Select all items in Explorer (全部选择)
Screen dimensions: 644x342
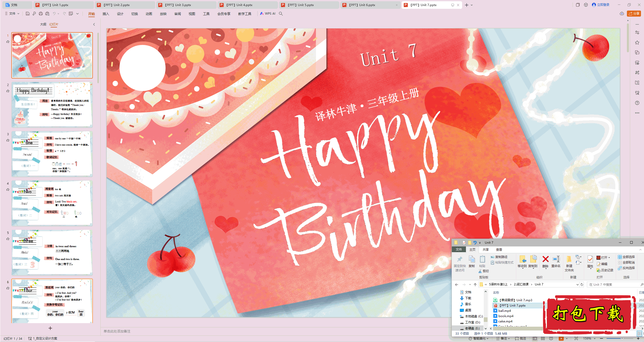tap(626, 257)
